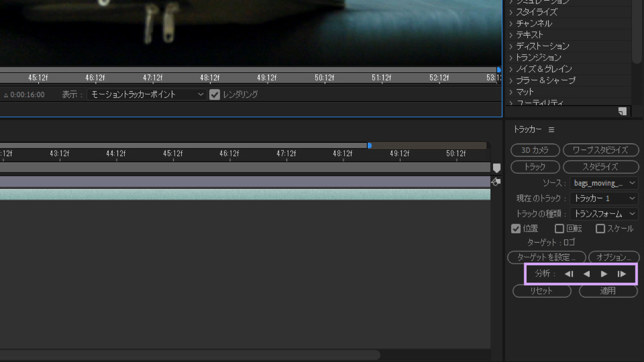This screenshot has height=362, width=644.
Task: Click the ターゲット：ロゴ label
Action: [551, 242]
